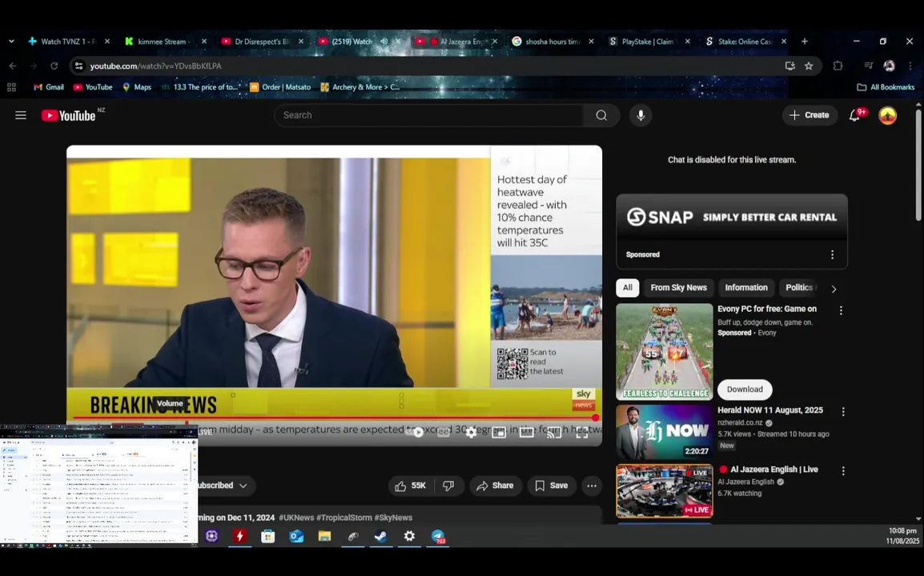Viewport: 924px width, 576px height.
Task: Focus the YouTube search field
Action: (428, 115)
